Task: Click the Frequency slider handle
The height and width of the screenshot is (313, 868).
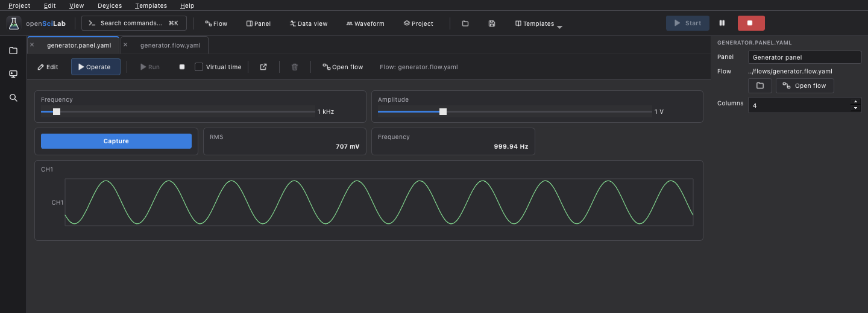Action: (57, 111)
